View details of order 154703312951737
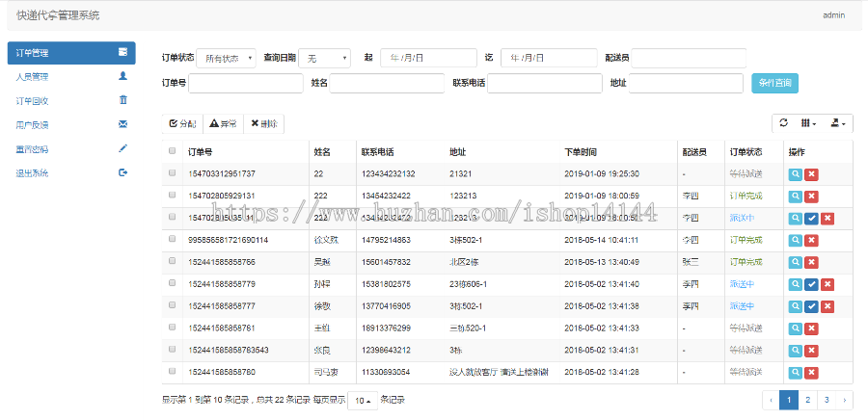 point(795,174)
